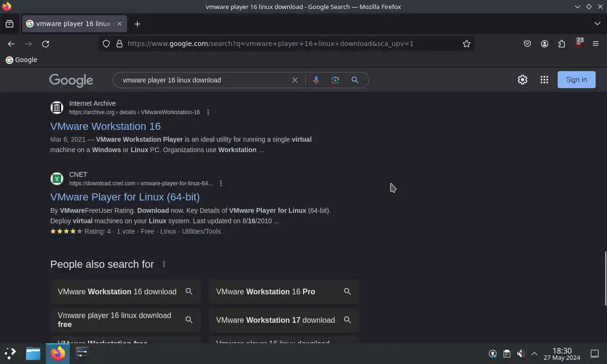Click the Internet Archive site favicon
Viewport: 607px width, 364px height.
tap(57, 108)
